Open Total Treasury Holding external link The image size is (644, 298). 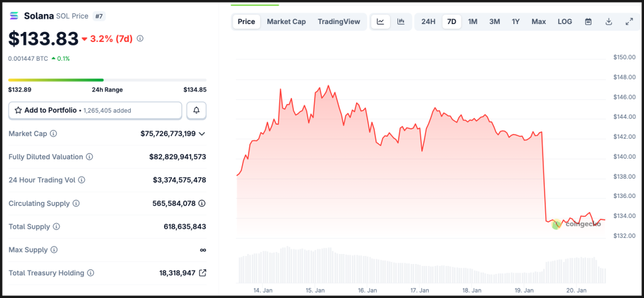tap(203, 273)
